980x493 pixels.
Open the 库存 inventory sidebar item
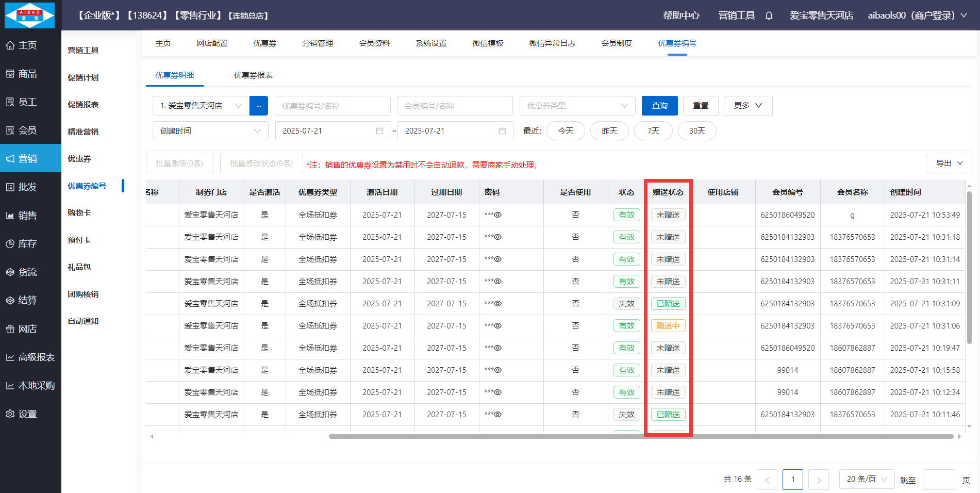[x=27, y=243]
